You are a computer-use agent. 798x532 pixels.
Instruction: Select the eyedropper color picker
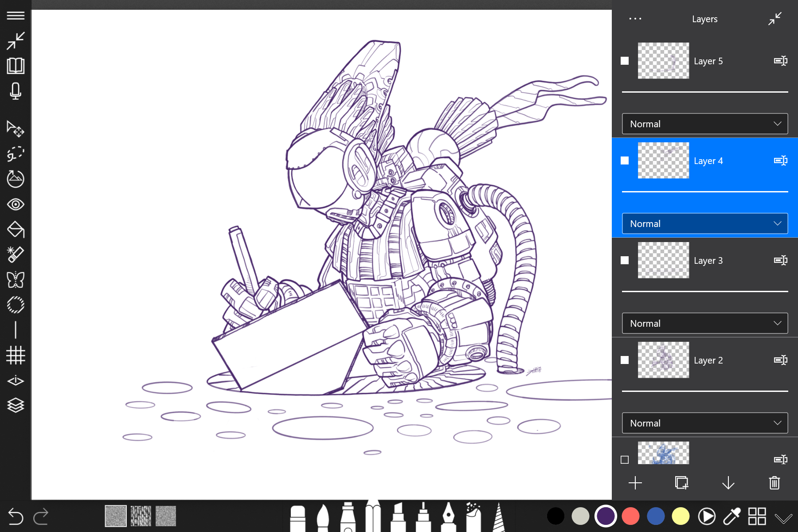pos(732,516)
